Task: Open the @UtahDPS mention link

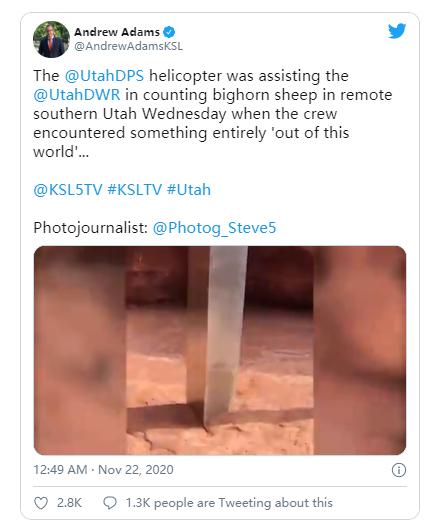Action: pyautogui.click(x=104, y=76)
